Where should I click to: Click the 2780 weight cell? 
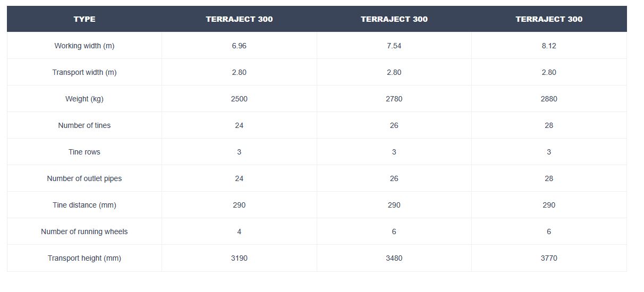pos(394,99)
